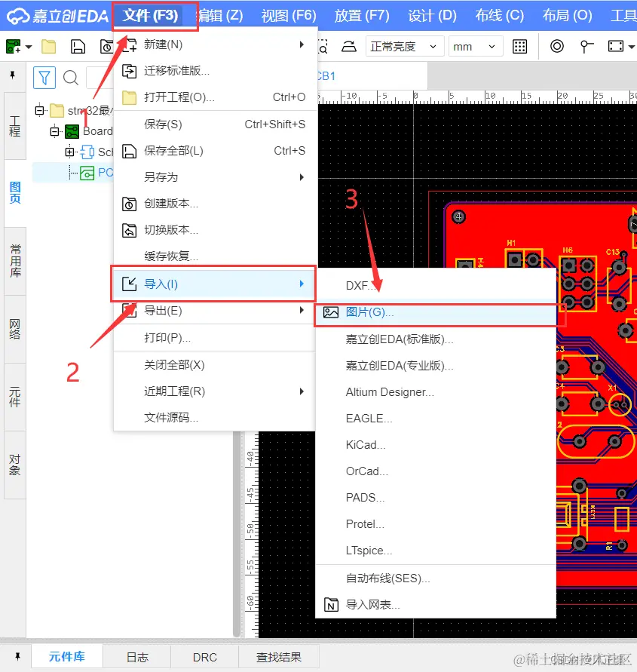
Task: Choose 关闭全部(X) menu entry
Action: [x=216, y=365]
